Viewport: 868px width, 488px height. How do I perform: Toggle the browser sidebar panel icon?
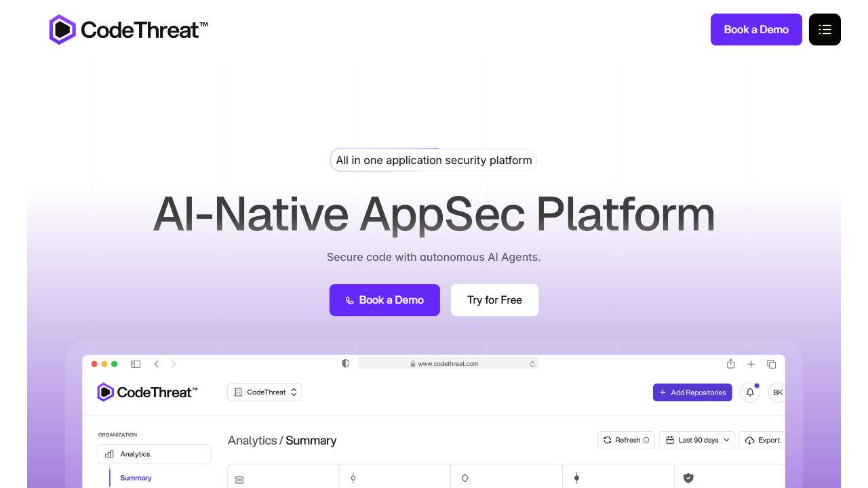(x=136, y=364)
